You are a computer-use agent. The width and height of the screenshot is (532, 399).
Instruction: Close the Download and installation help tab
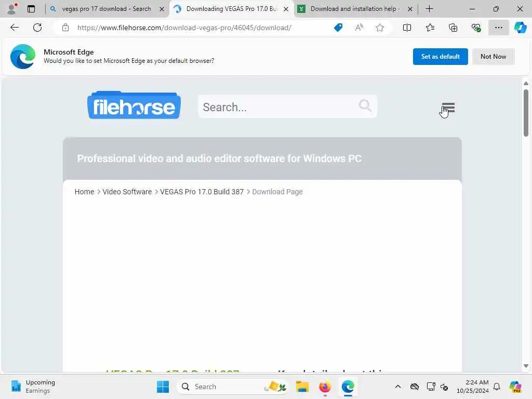tap(410, 9)
